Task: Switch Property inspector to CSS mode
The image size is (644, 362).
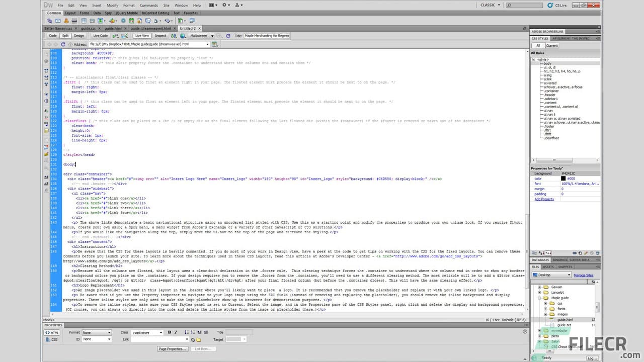Action: [52, 339]
